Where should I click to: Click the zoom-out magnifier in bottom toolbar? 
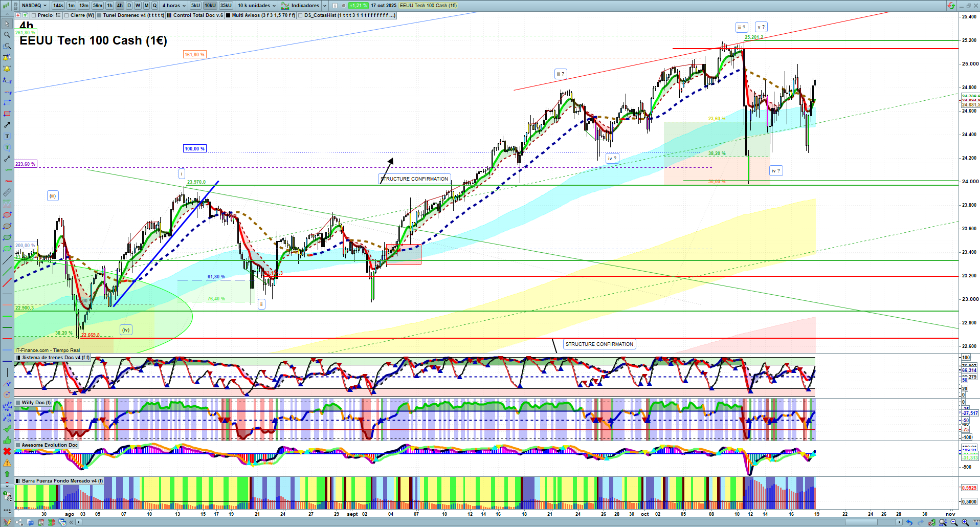coord(954,522)
